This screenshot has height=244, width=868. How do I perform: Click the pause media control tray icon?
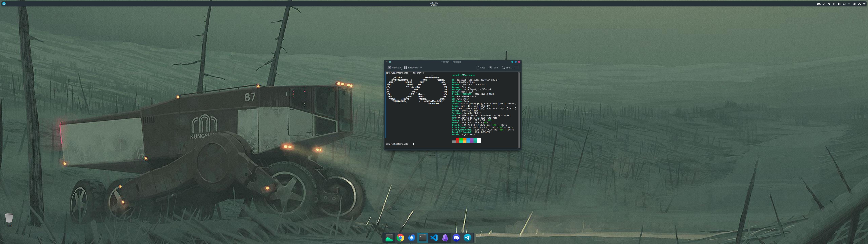[839, 4]
